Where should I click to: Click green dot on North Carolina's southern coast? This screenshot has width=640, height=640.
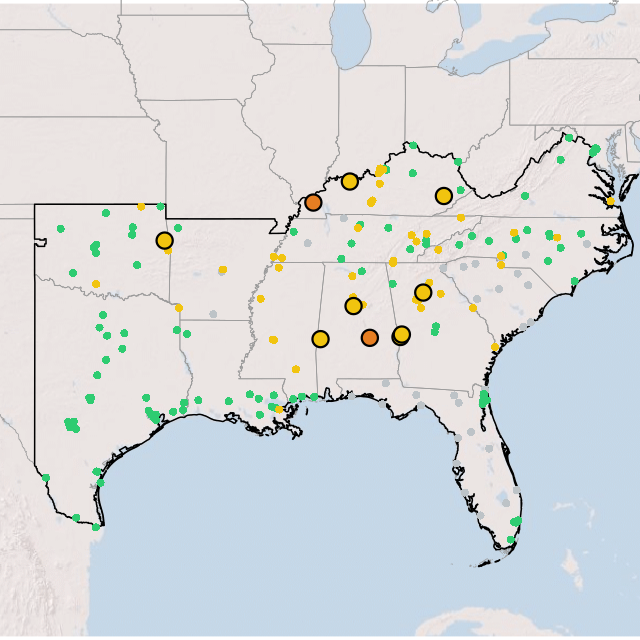[x=575, y=281]
